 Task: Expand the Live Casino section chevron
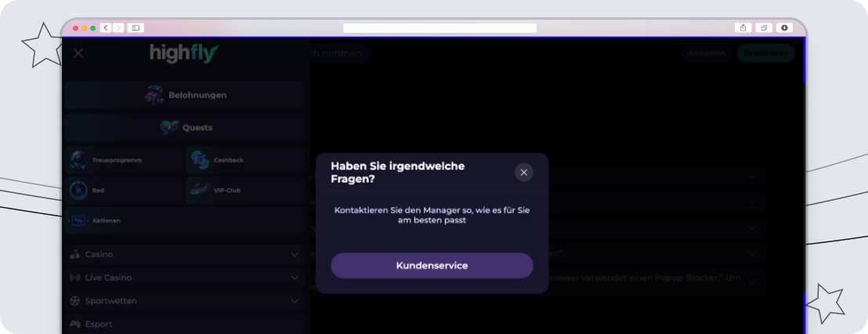[295, 278]
